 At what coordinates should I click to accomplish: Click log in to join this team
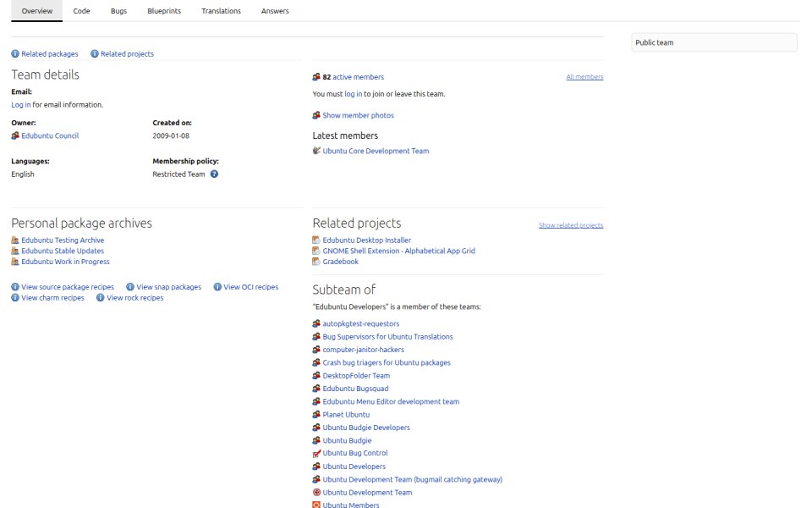click(354, 94)
